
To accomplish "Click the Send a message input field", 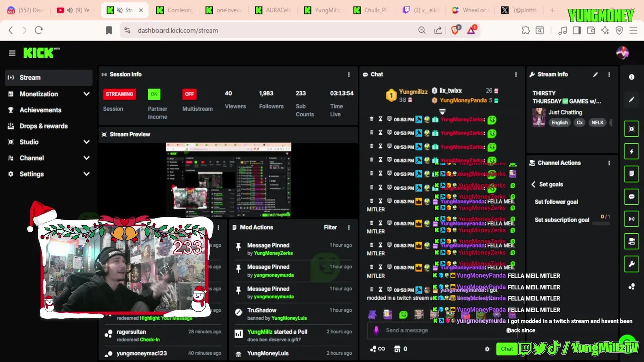I will pyautogui.click(x=443, y=330).
